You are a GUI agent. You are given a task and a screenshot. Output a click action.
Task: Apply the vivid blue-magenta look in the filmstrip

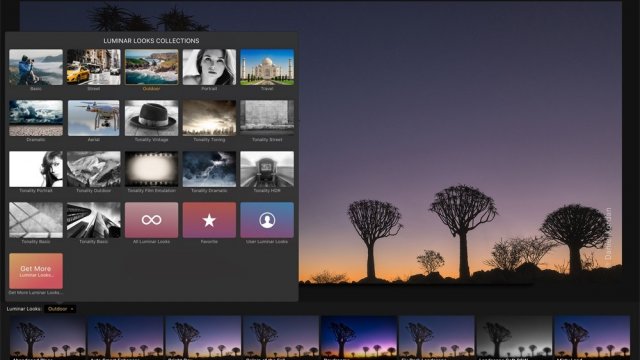click(x=359, y=338)
